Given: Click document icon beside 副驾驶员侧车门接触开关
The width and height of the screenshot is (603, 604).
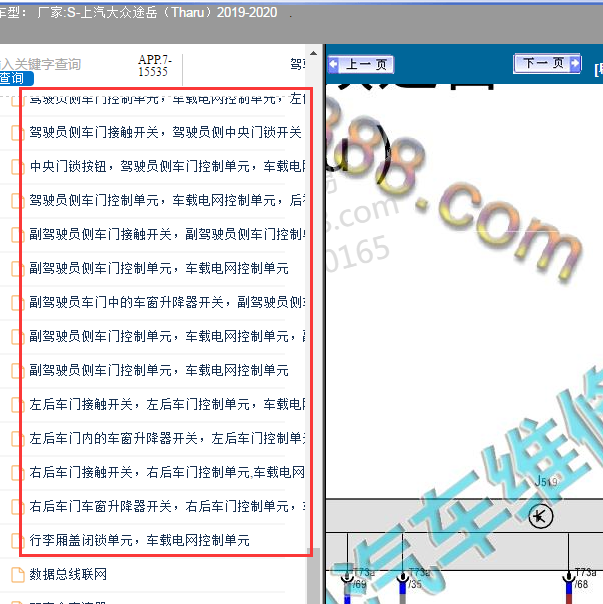Looking at the screenshot, I should (x=17, y=235).
